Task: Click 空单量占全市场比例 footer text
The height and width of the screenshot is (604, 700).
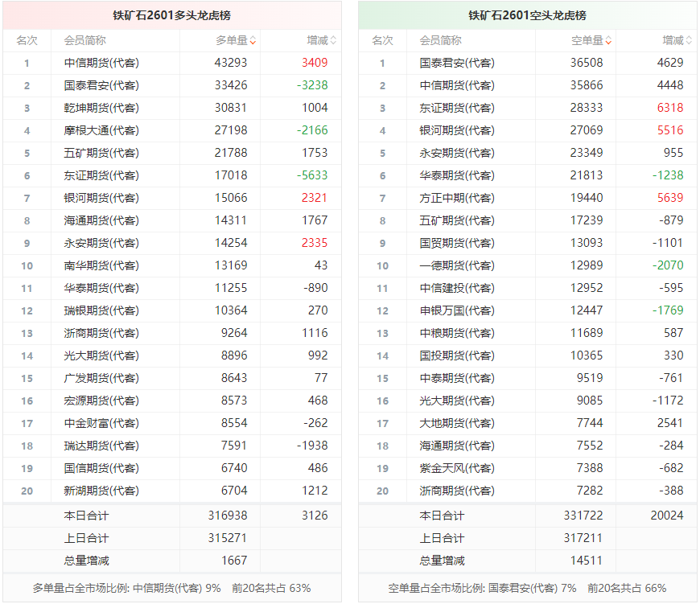Action: pyautogui.click(x=483, y=589)
